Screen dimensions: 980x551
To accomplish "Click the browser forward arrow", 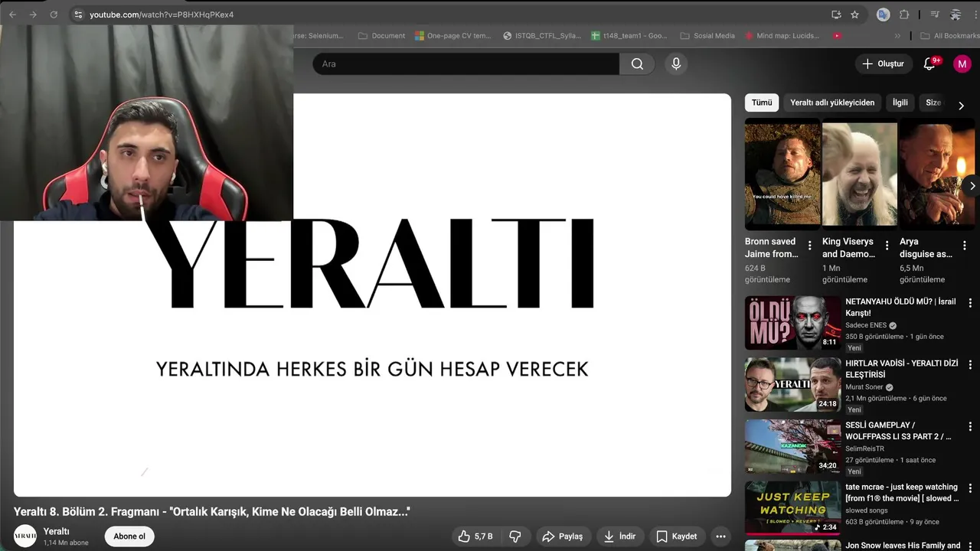I will click(33, 15).
